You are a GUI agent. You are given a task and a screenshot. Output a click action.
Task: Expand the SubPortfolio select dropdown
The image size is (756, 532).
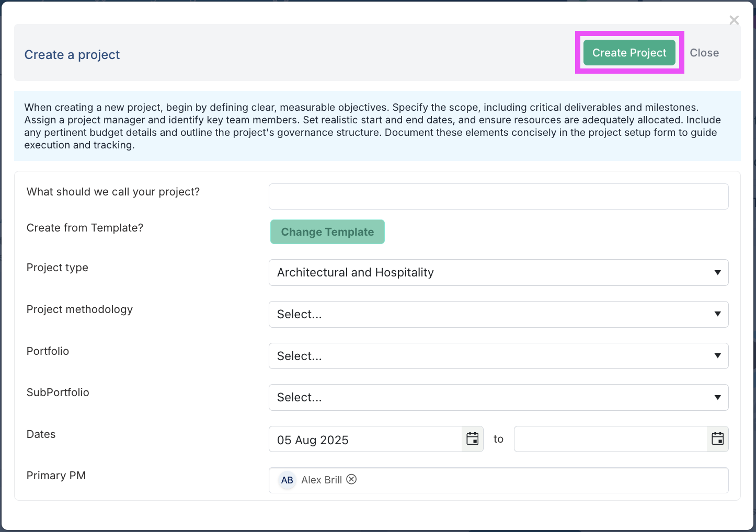[x=498, y=398]
